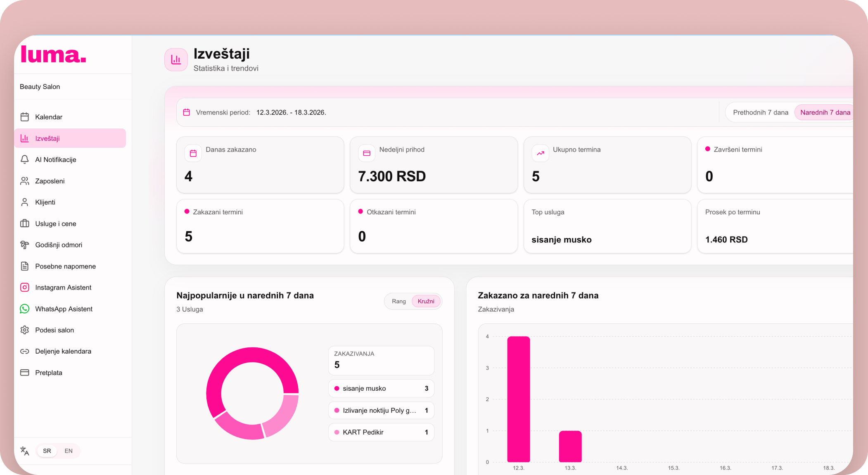Select Kružni chart view
The height and width of the screenshot is (475, 868).
click(x=426, y=302)
